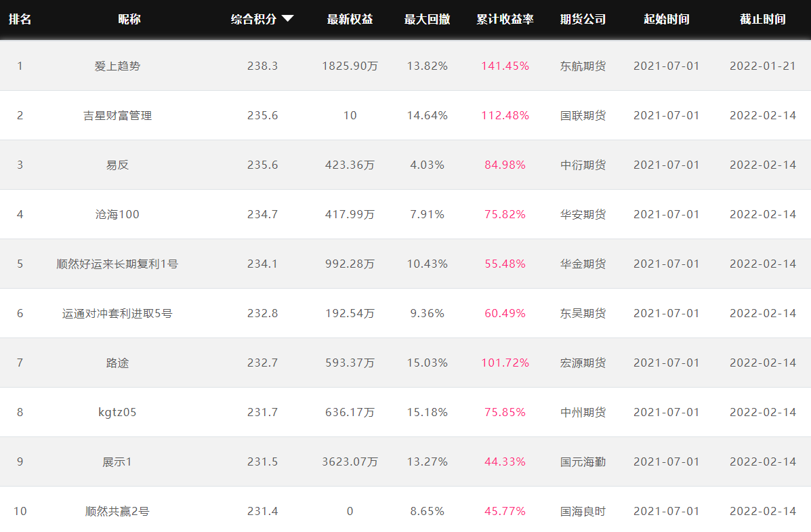Click equity value 1825.90万
The image size is (811, 532).
[x=350, y=66]
